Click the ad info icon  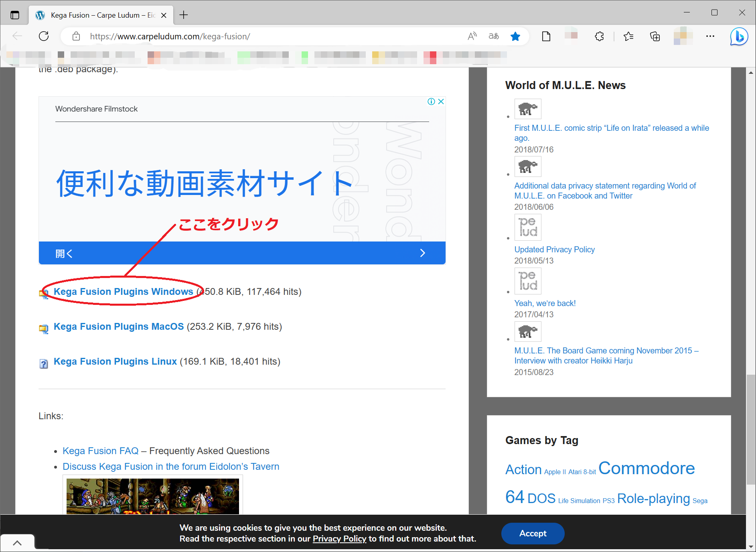pyautogui.click(x=431, y=101)
